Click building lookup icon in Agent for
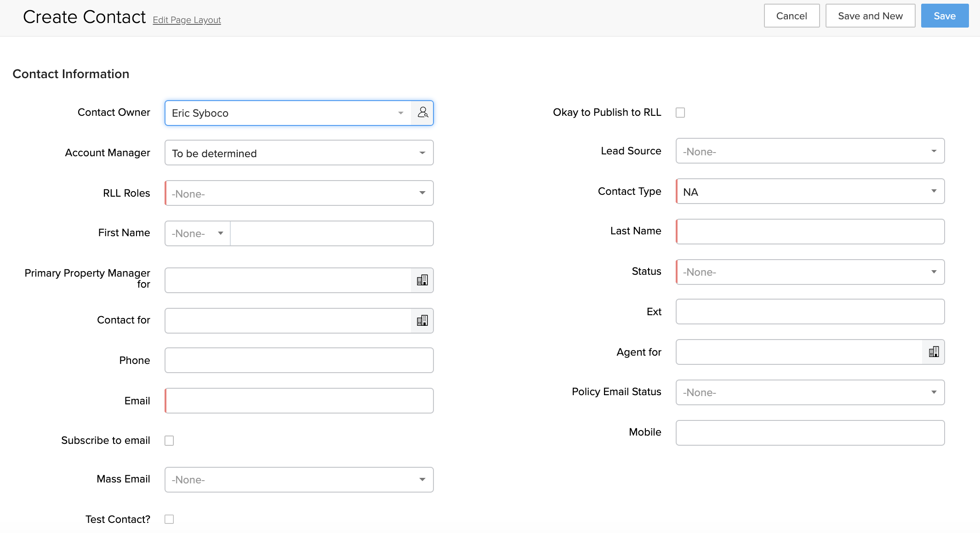Image resolution: width=980 pixels, height=533 pixels. pyautogui.click(x=933, y=352)
